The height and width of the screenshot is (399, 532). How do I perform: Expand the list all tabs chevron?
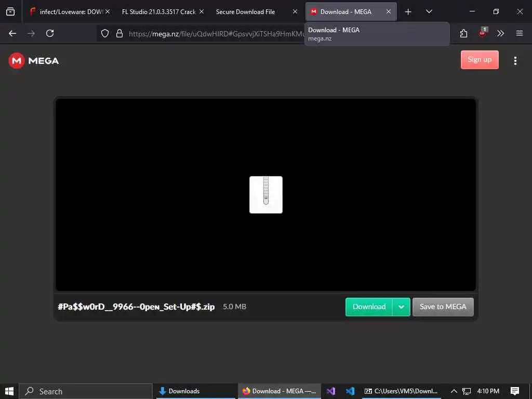coord(429,11)
